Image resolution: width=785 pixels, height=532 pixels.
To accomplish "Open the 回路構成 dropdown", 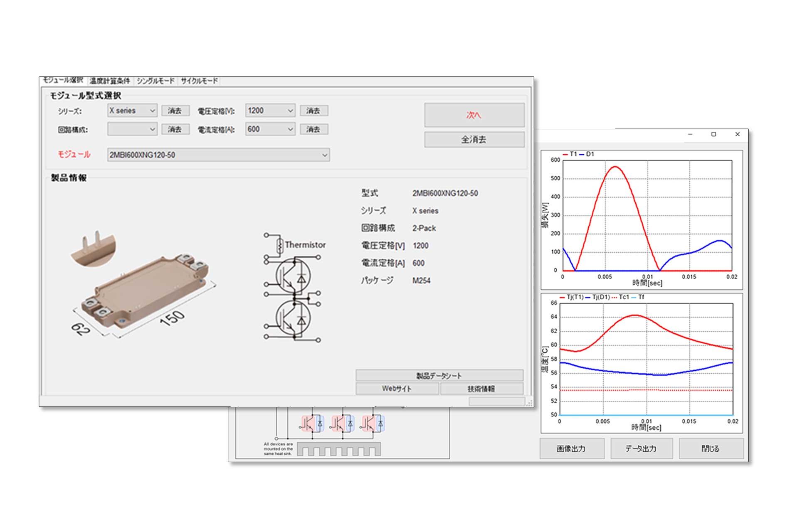I will coord(132,129).
